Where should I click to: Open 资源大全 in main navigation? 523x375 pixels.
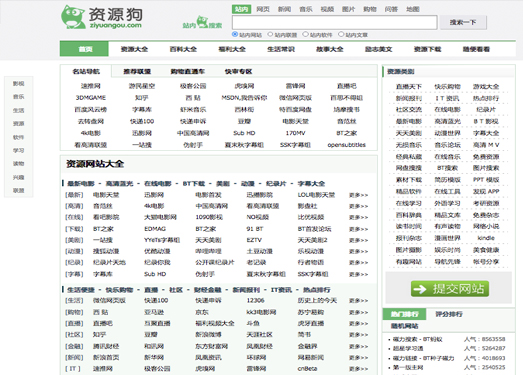(x=134, y=49)
